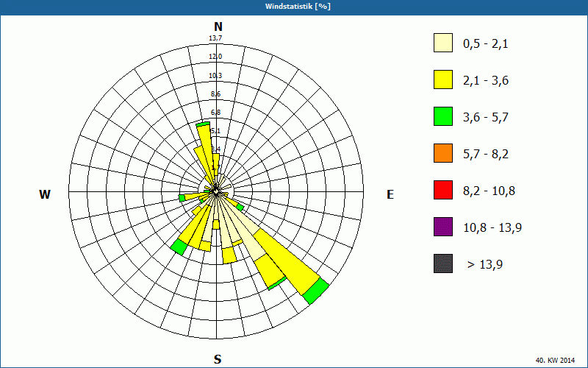Click the E compass label
Screen dimensions: 588x368
coord(390,194)
